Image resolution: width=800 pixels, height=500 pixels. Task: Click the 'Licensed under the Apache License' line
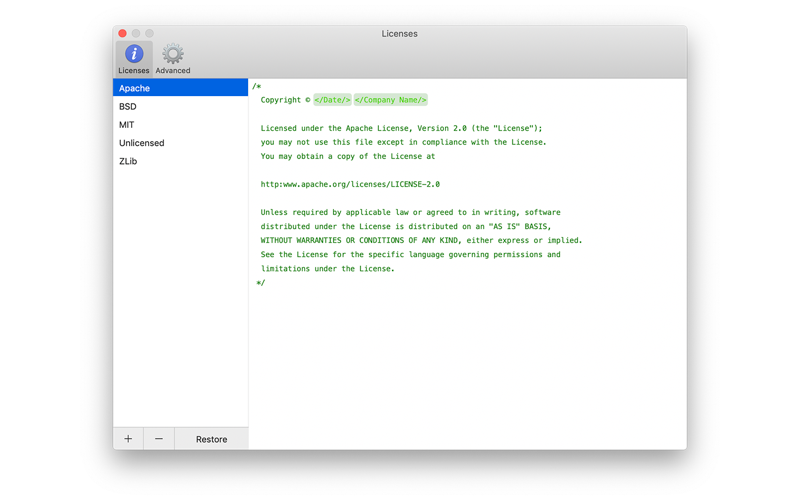(402, 128)
